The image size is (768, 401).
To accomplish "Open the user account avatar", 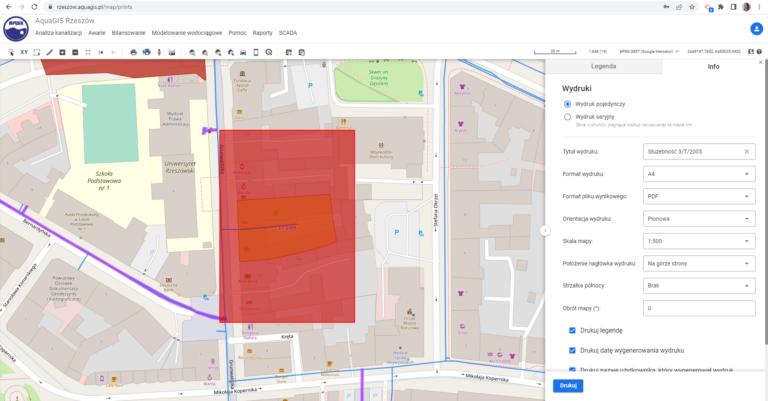I will pyautogui.click(x=756, y=28).
